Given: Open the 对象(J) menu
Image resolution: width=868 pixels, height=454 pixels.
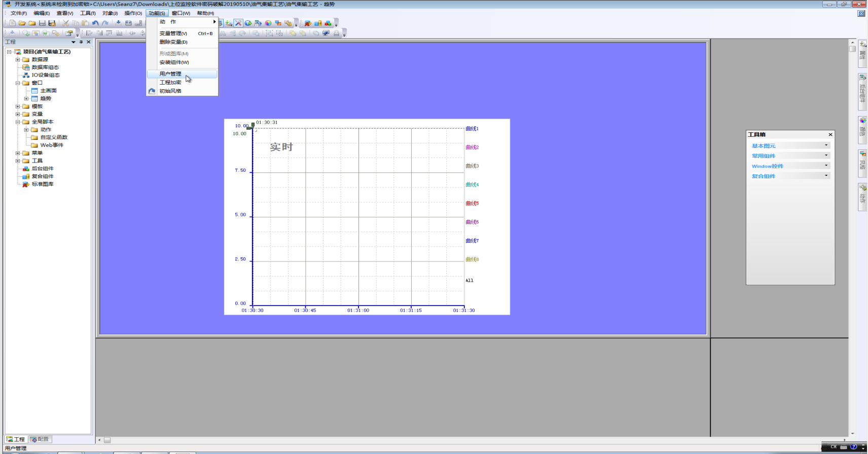Looking at the screenshot, I should click(x=110, y=13).
